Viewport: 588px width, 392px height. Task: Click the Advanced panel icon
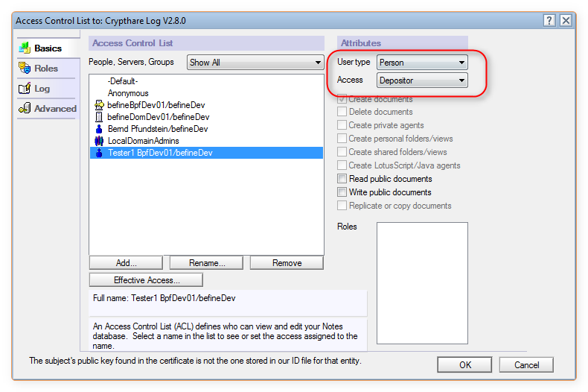coord(25,108)
